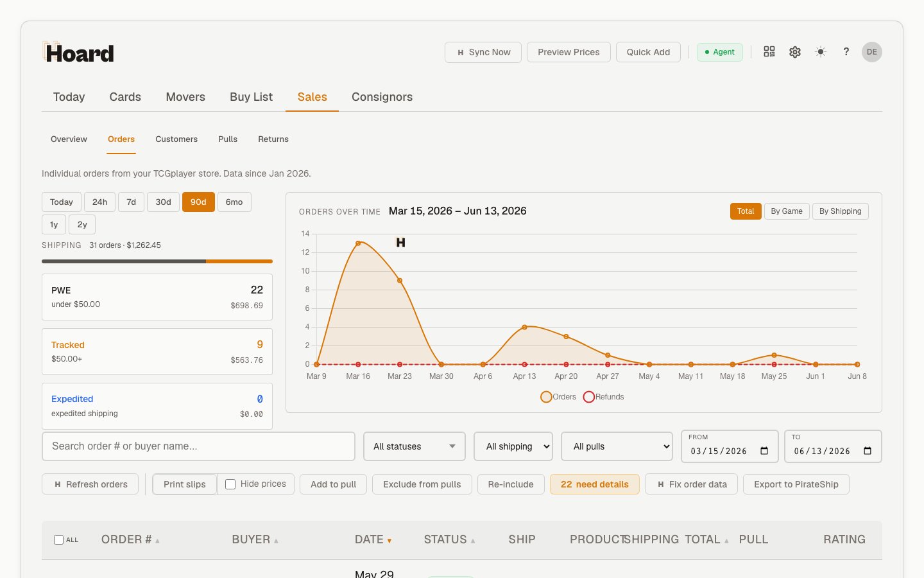Focus the search order or buyer field
The image size is (924, 578).
(x=198, y=446)
